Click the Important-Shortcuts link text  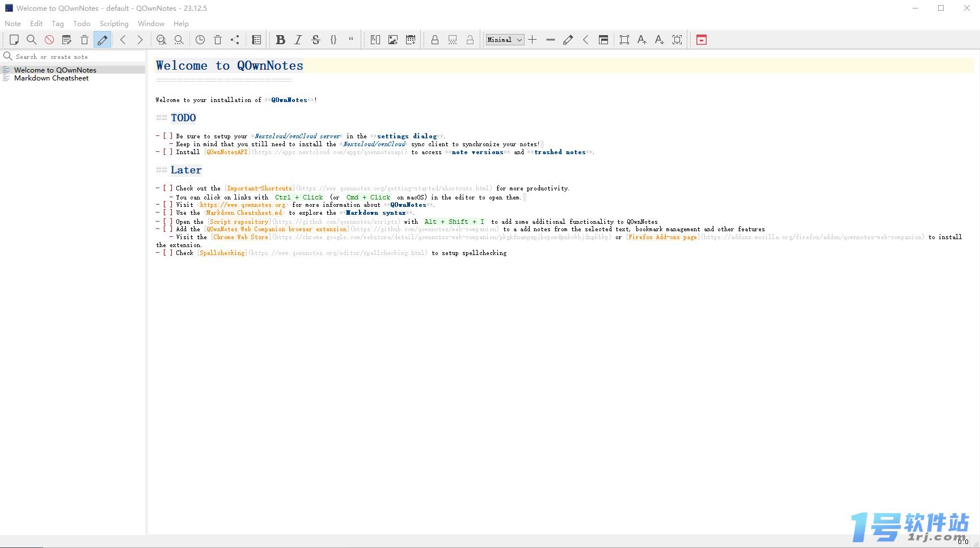click(260, 188)
